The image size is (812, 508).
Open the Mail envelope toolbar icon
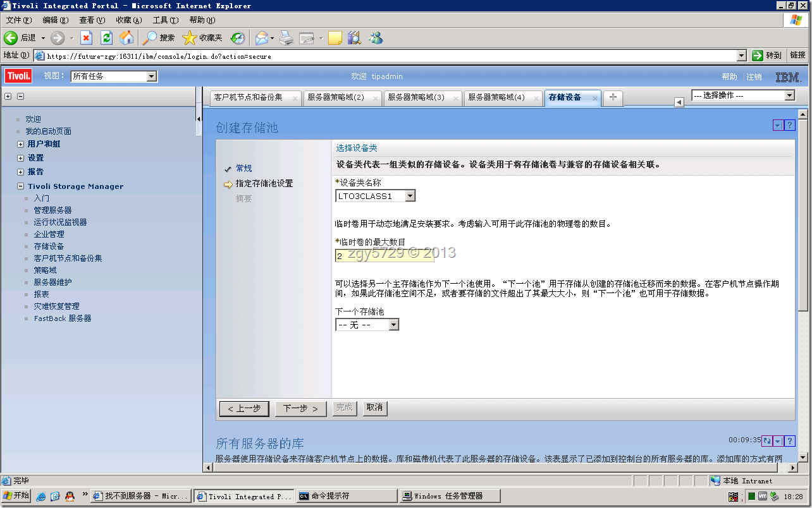tap(261, 38)
